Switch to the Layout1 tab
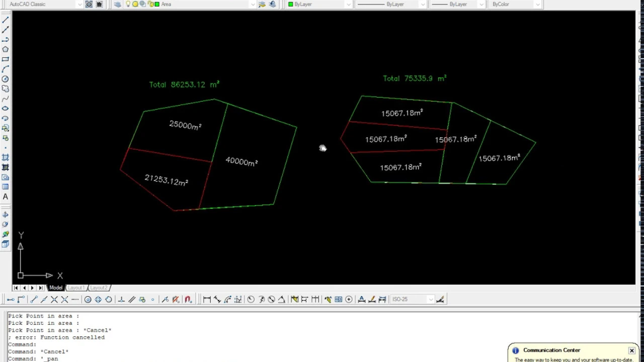 click(x=76, y=288)
